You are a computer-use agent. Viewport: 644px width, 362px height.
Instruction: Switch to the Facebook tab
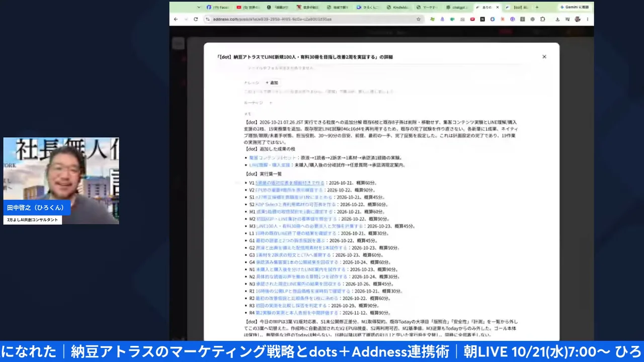pos(217,7)
